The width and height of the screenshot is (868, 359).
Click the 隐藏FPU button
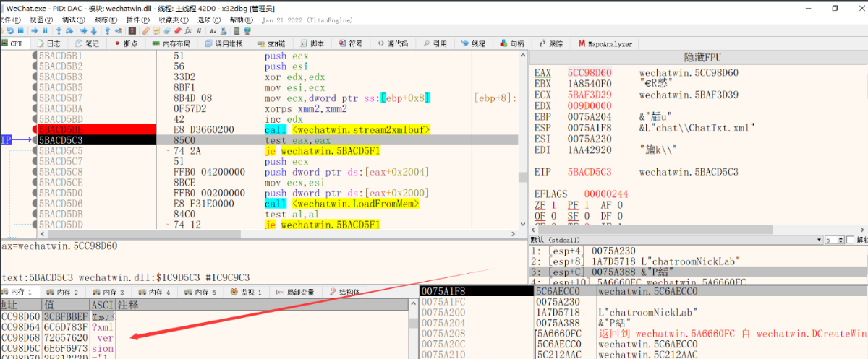pos(698,57)
